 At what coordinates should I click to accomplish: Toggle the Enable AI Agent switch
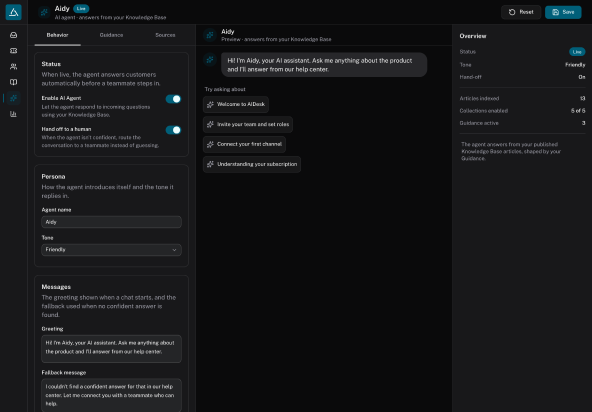pos(173,99)
